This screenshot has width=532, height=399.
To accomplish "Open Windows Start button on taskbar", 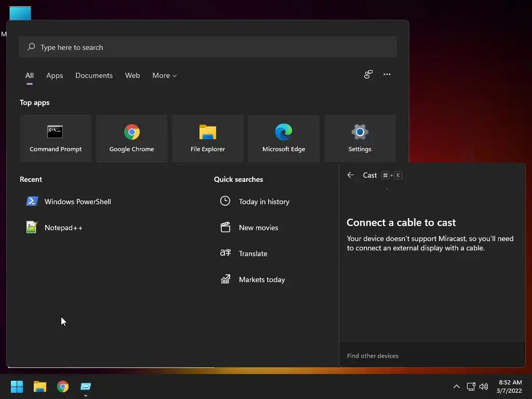I will tap(17, 387).
